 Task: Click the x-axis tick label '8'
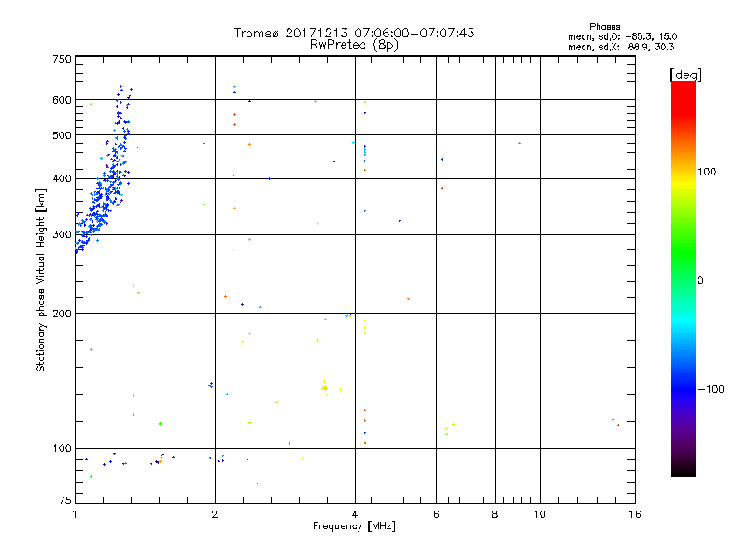tap(495, 514)
